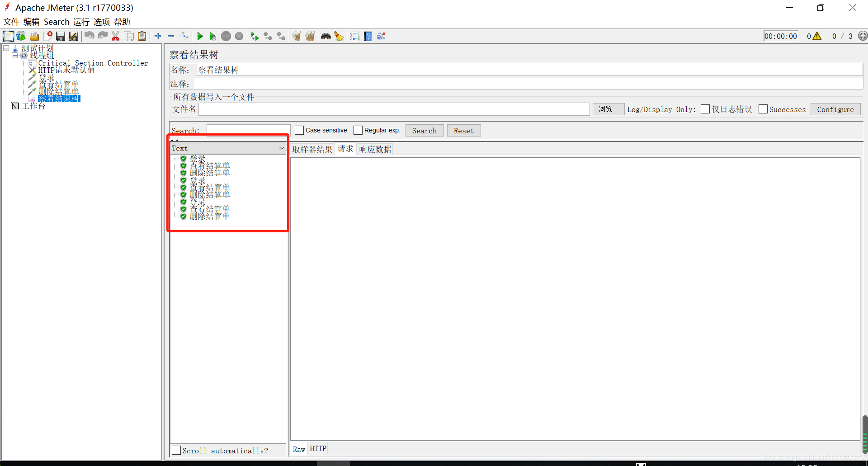Image resolution: width=868 pixels, height=466 pixels.
Task: Open the Help question mark icon
Action: (x=368, y=36)
